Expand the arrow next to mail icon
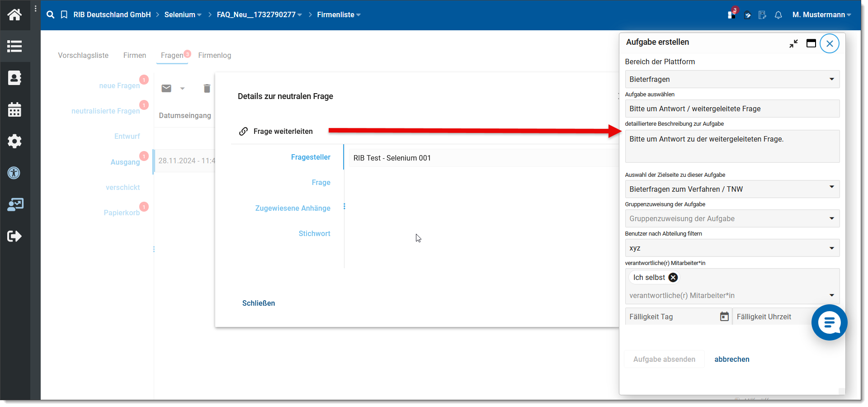The image size is (868, 407). click(182, 89)
